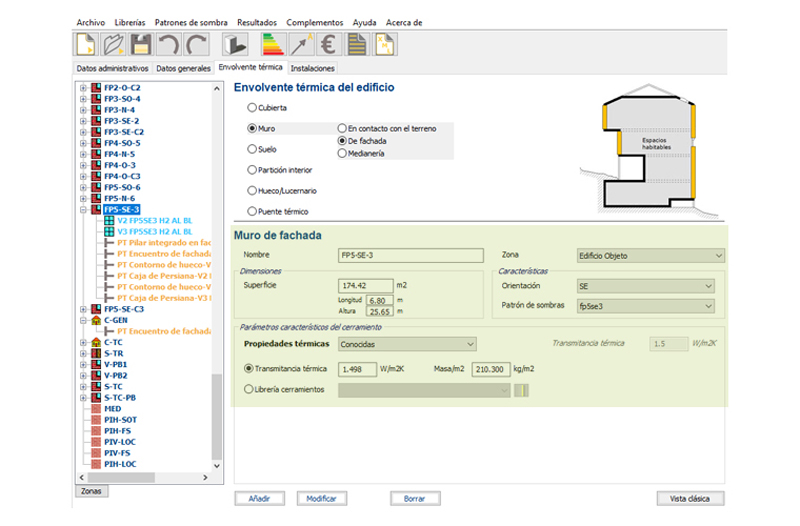The image size is (800, 526).
Task: Click thermal bridge icon of PT Pilar integrado
Action: [109, 243]
